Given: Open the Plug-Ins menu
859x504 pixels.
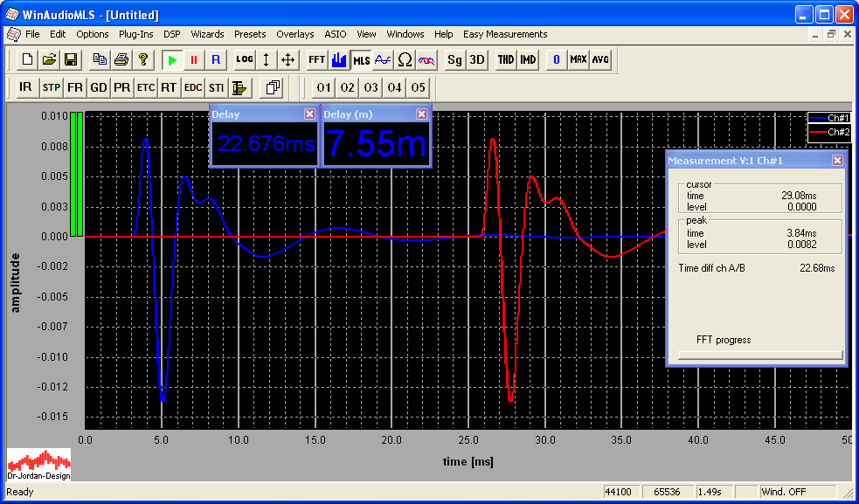Looking at the screenshot, I should tap(135, 34).
